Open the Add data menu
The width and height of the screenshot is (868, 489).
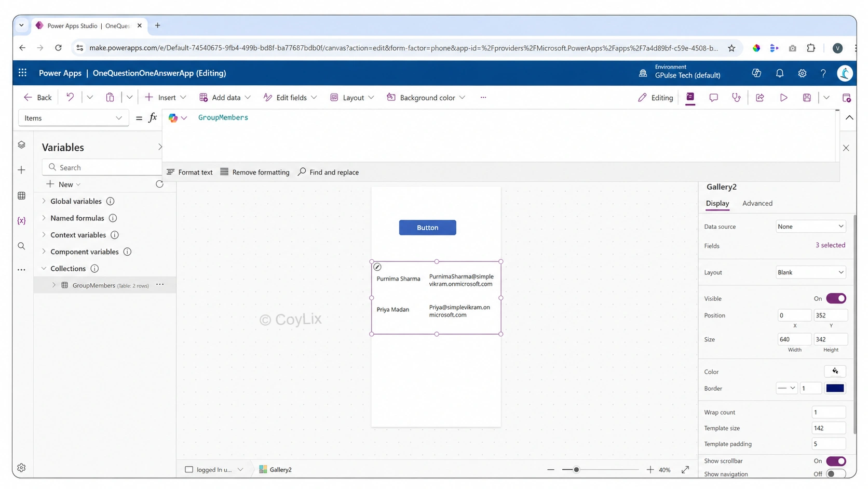225,98
